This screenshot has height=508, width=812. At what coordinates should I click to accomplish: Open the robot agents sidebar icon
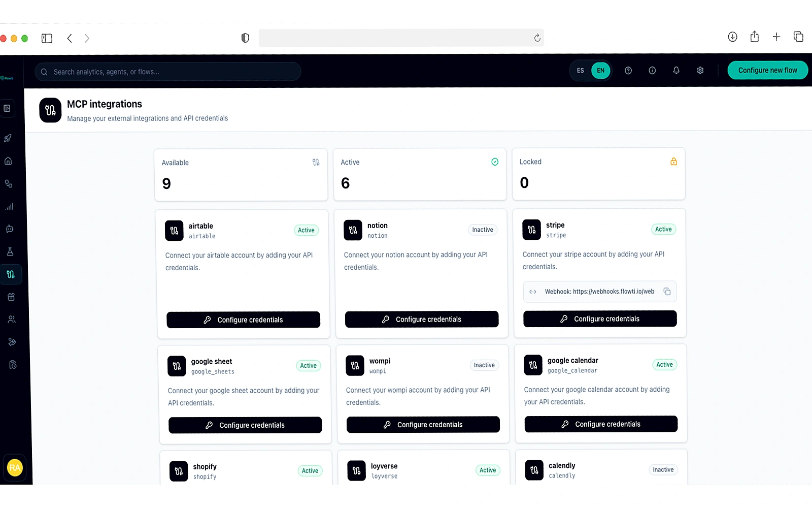10,229
